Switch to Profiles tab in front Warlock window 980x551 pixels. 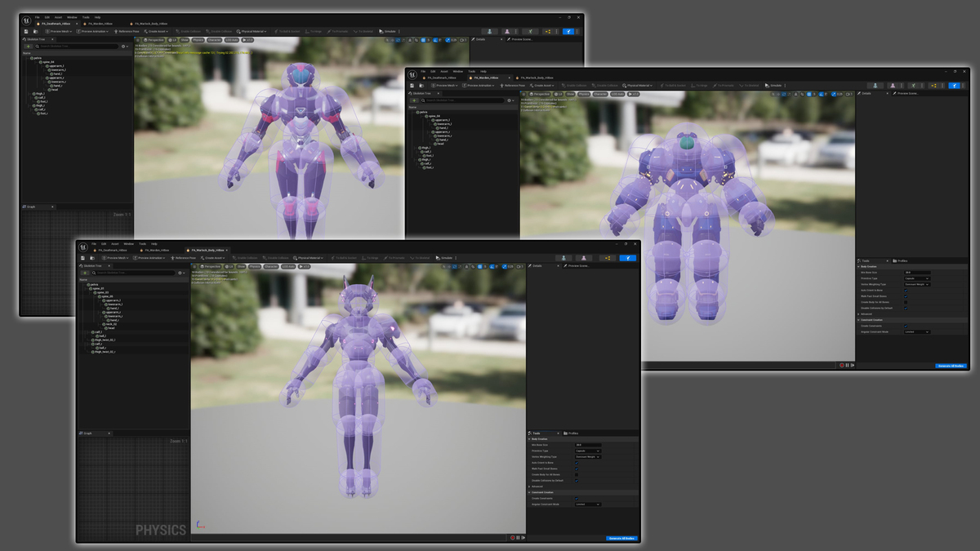tap(572, 433)
